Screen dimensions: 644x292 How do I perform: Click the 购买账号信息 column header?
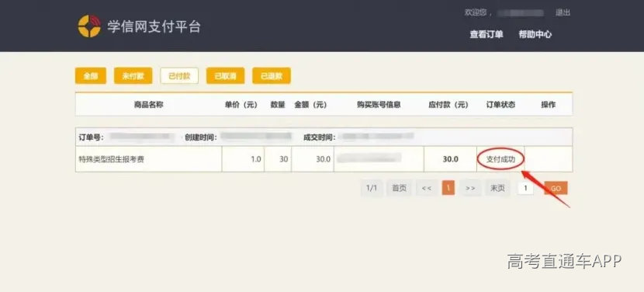(x=379, y=105)
